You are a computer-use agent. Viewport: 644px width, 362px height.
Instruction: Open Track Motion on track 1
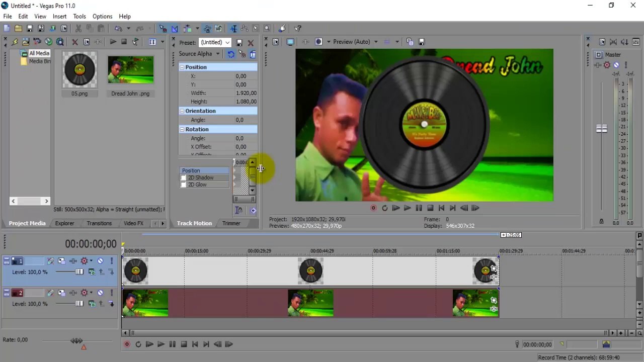pos(61,261)
